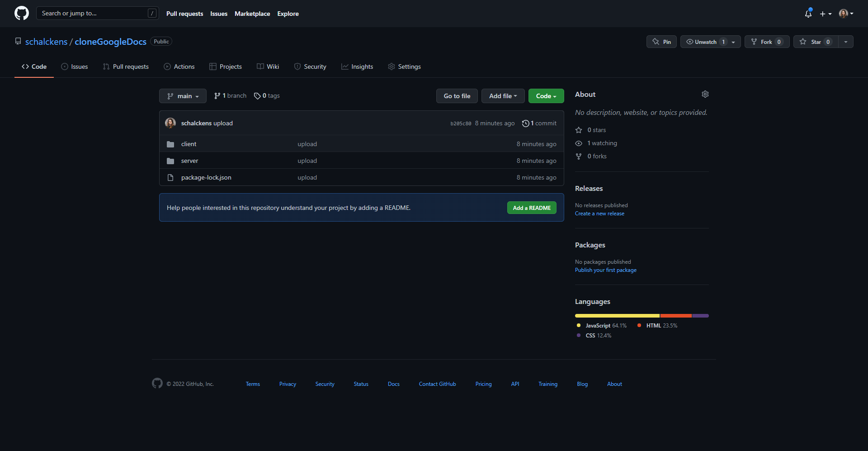Pin this repository
This screenshot has width=868, height=451.
661,42
